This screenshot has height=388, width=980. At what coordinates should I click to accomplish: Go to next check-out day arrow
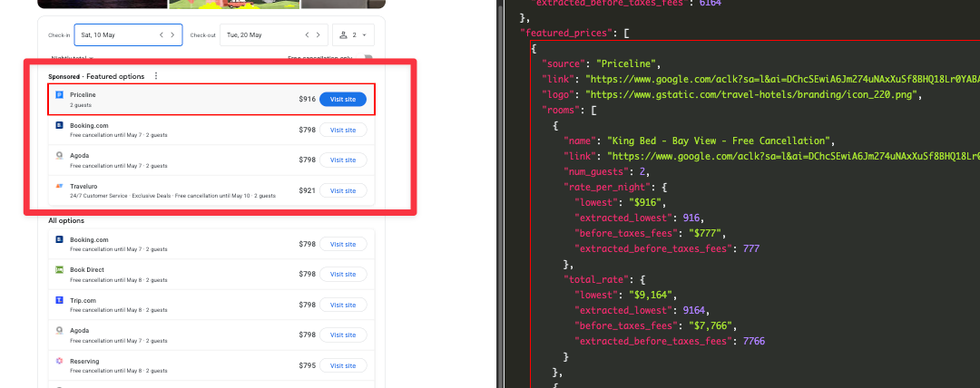(318, 35)
